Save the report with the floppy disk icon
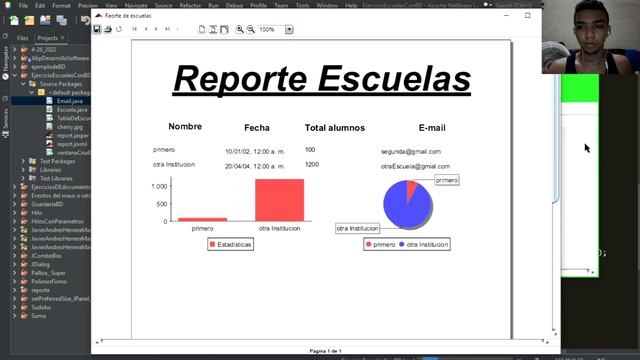 (x=97, y=29)
